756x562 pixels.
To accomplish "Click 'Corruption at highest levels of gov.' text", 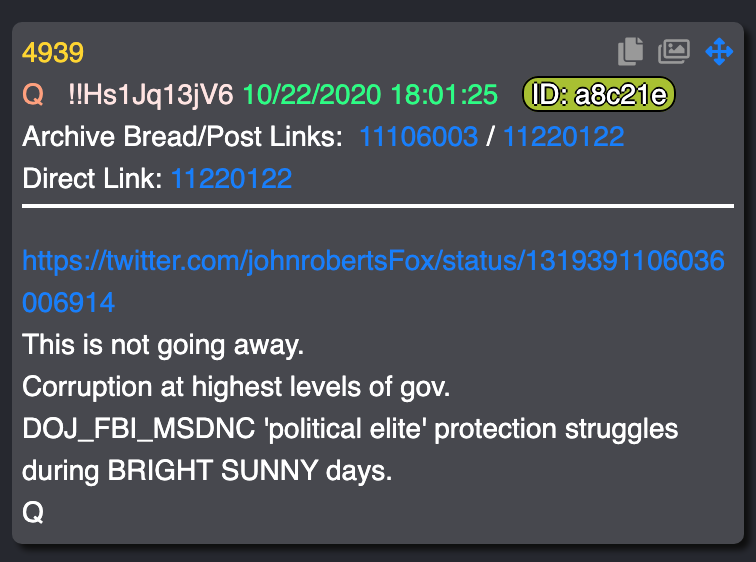I will (x=236, y=387).
